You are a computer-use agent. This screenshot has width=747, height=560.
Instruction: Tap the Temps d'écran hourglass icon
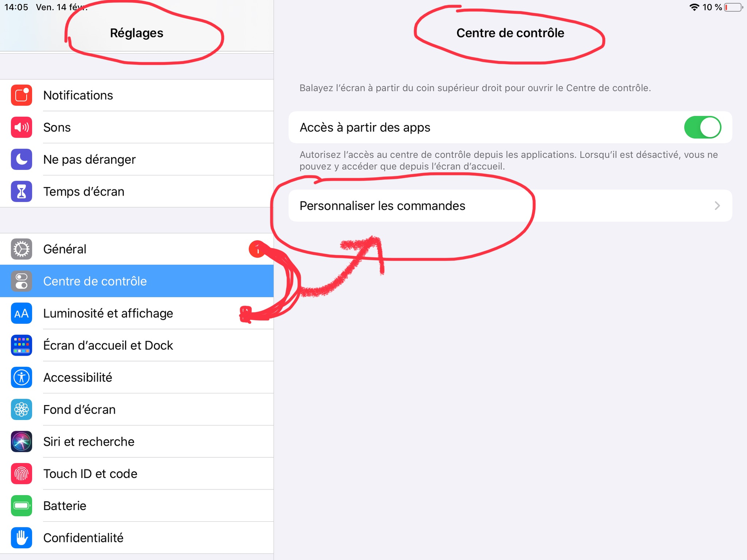pos(21,191)
